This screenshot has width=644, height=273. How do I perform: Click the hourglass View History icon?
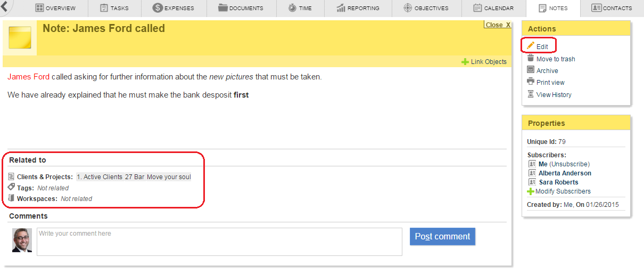(531, 94)
